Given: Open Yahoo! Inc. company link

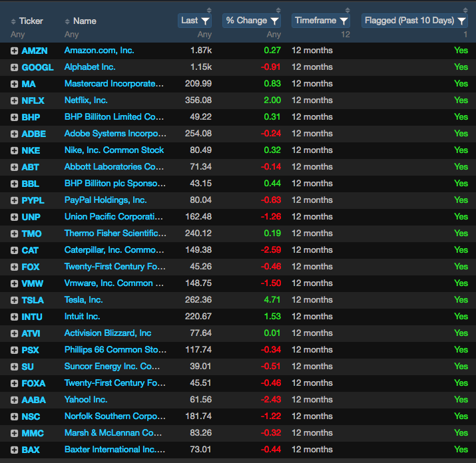Looking at the screenshot, I should click(86, 400).
